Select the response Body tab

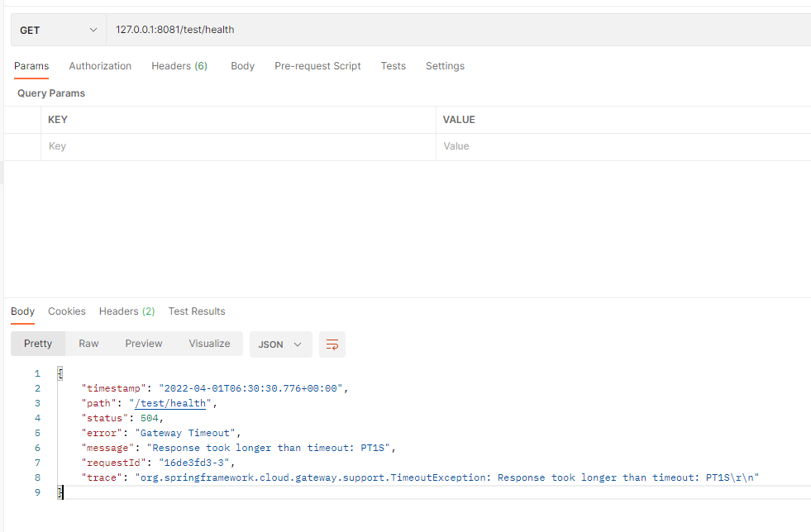pyautogui.click(x=23, y=311)
